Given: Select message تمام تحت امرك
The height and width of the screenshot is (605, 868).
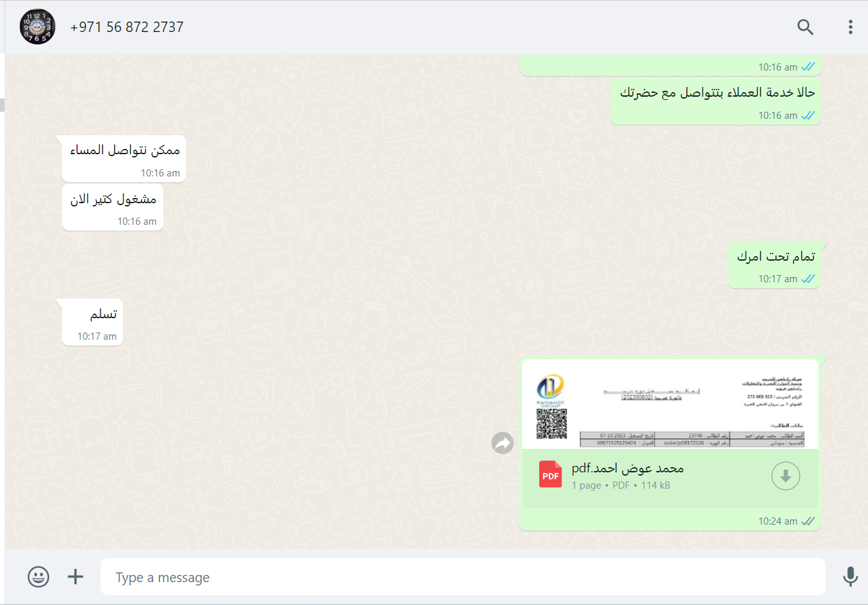Looking at the screenshot, I should point(775,265).
